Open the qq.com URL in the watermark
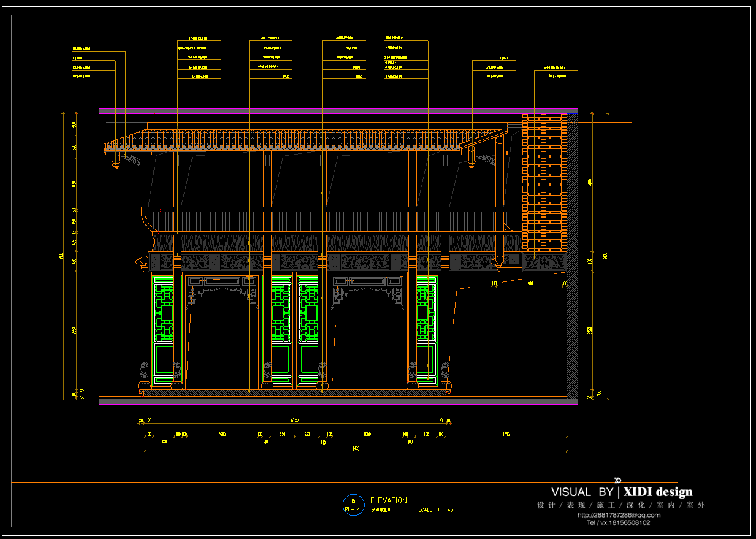This screenshot has height=539, width=756. click(x=619, y=515)
